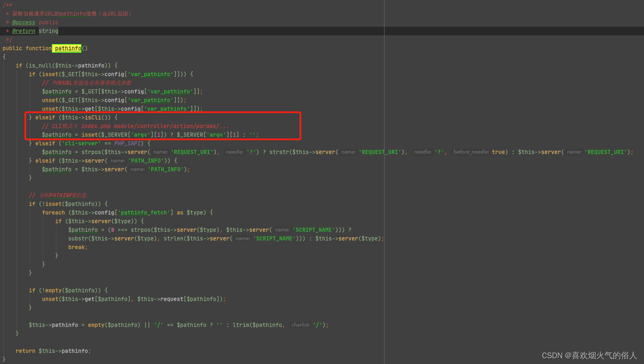This screenshot has width=644, height=364.
Task: Click the substr function call
Action: click(x=78, y=238)
